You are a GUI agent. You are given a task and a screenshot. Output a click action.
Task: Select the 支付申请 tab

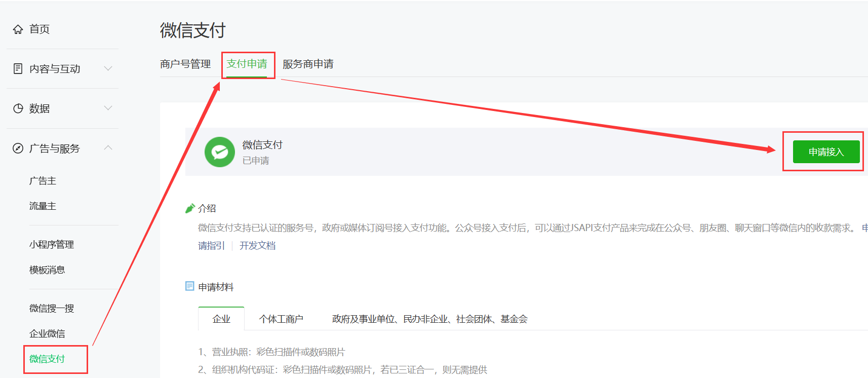point(247,64)
